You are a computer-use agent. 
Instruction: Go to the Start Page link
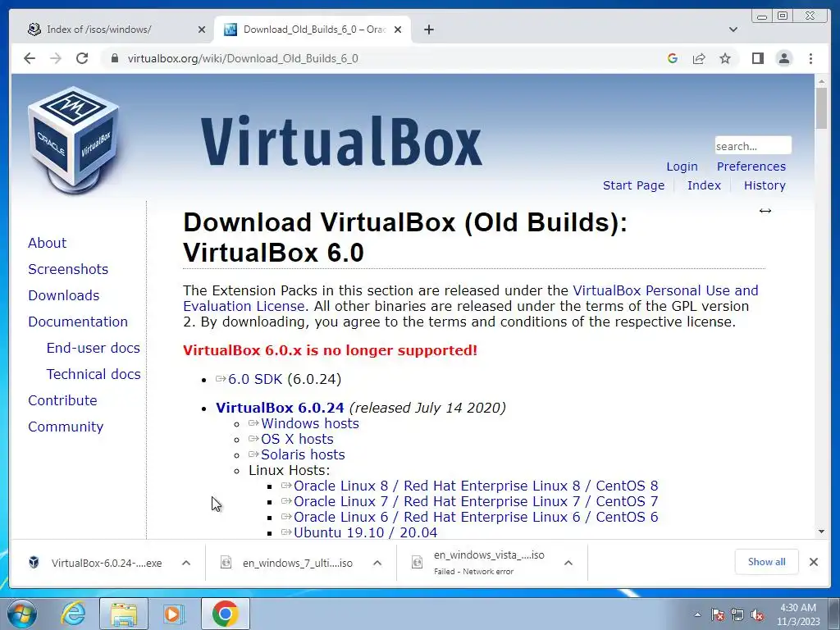point(633,185)
